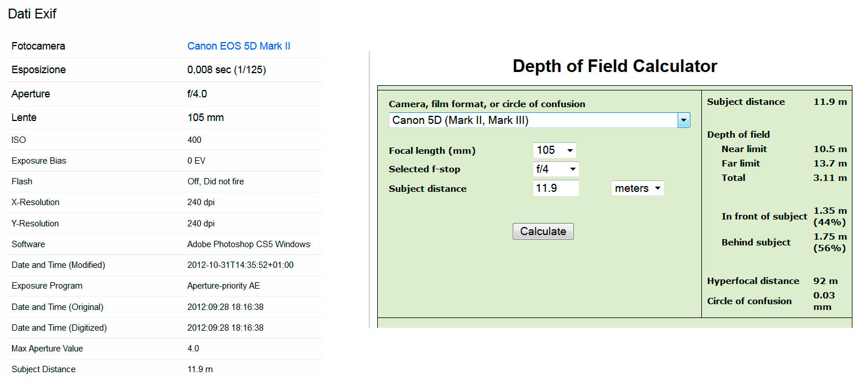The image size is (868, 386).
Task: Select the modified date '2012-10-31T14:35:52+01:00'
Action: 241,265
